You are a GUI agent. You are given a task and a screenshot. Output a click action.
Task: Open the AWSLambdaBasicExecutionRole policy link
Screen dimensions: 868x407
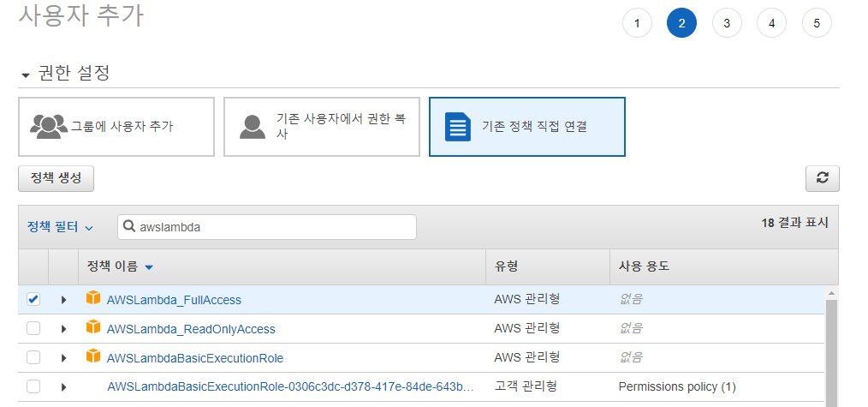pyautogui.click(x=195, y=358)
